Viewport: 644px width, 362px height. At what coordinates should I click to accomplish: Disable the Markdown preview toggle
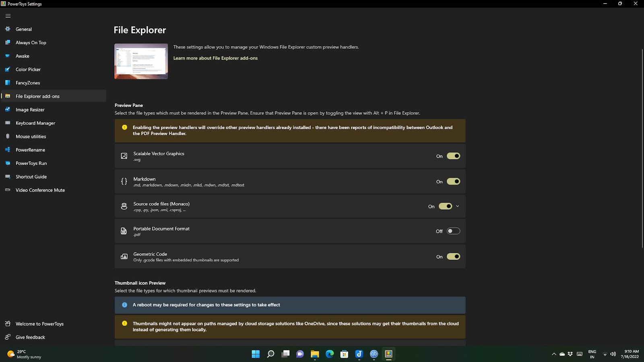453,181
